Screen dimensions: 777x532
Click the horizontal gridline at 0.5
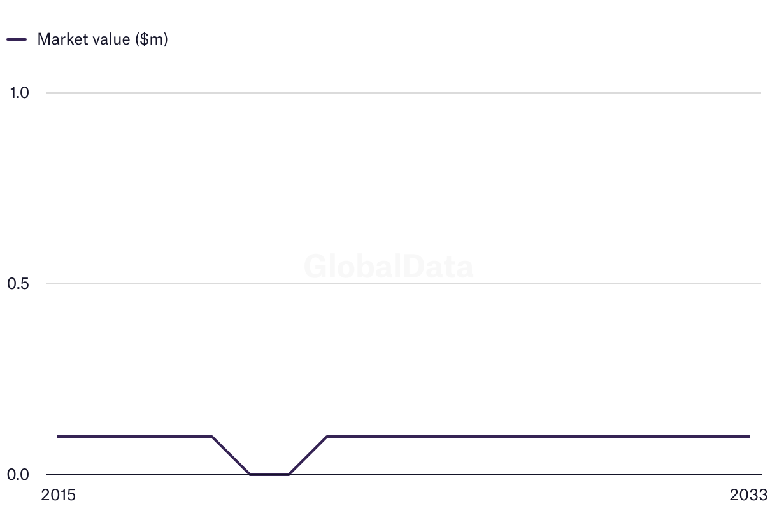404,284
